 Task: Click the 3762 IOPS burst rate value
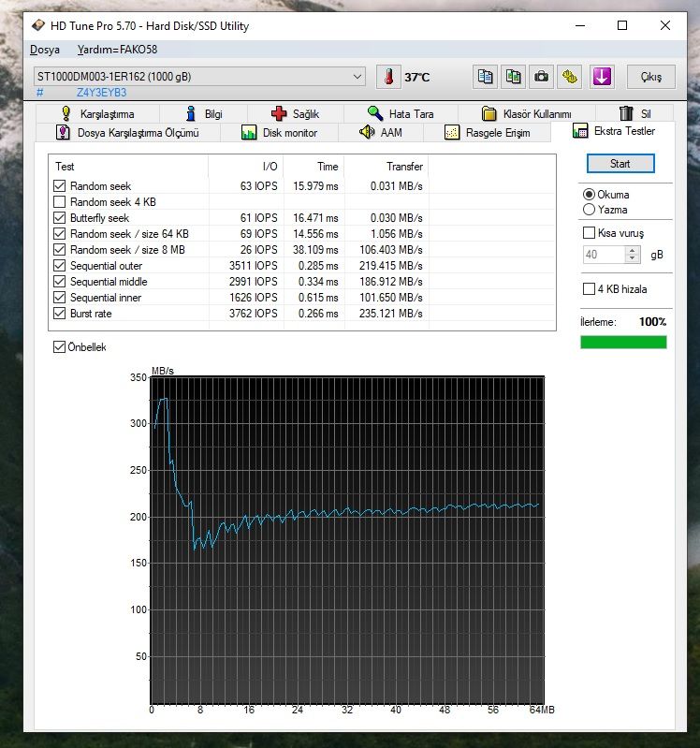click(x=254, y=314)
